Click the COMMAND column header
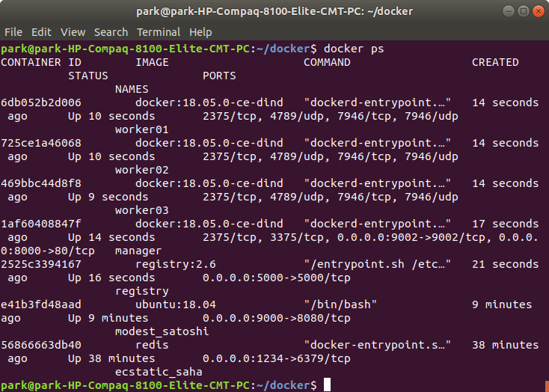Image resolution: width=549 pixels, height=392 pixels. [x=327, y=62]
